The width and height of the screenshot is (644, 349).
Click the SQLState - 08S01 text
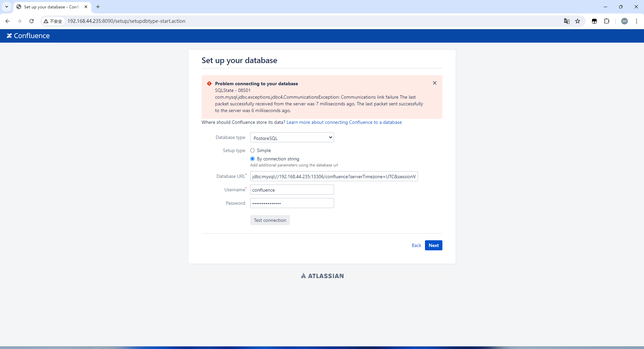[233, 90]
